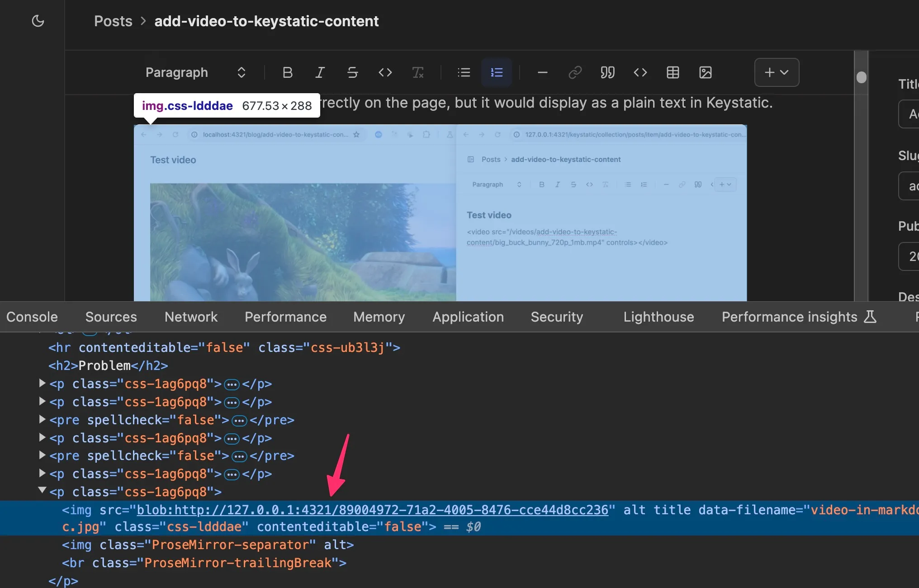Viewport: 919px width, 588px height.
Task: Click the editor vertical scrollbar thumb
Action: [861, 77]
